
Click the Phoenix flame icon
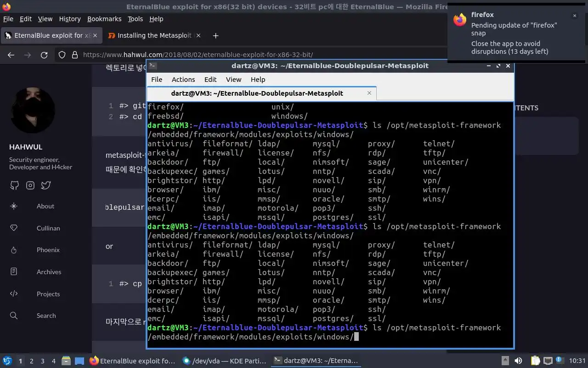pos(14,250)
